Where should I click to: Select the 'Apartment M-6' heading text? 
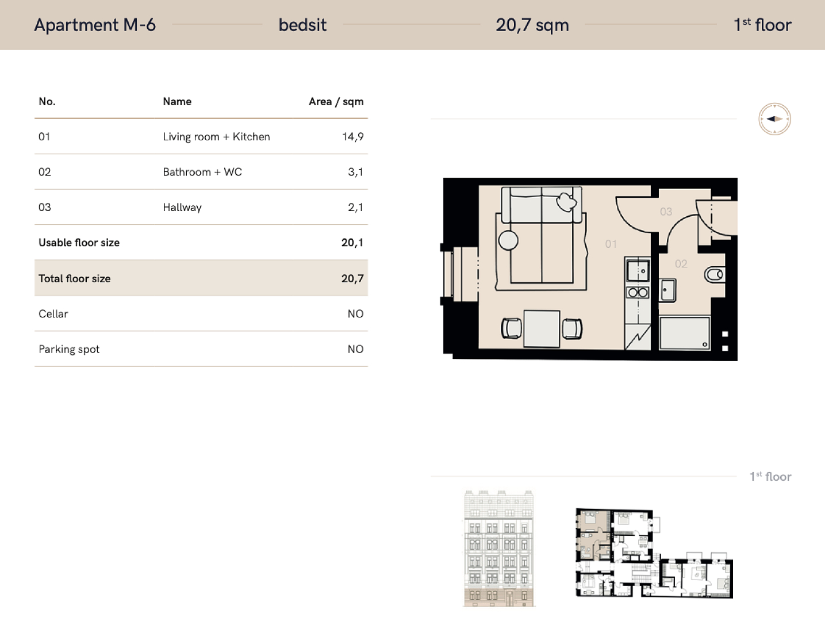95,25
